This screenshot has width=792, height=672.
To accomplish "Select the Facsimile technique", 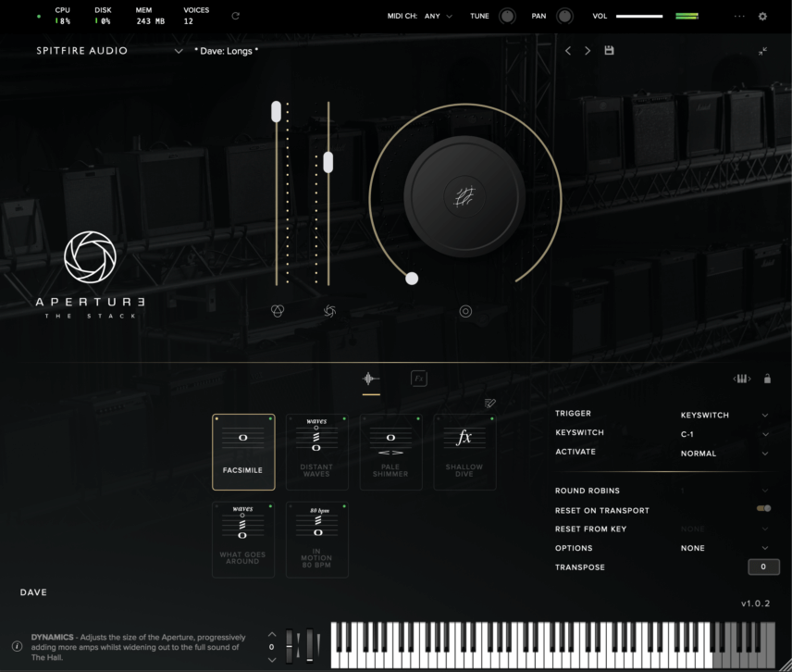I will [243, 452].
